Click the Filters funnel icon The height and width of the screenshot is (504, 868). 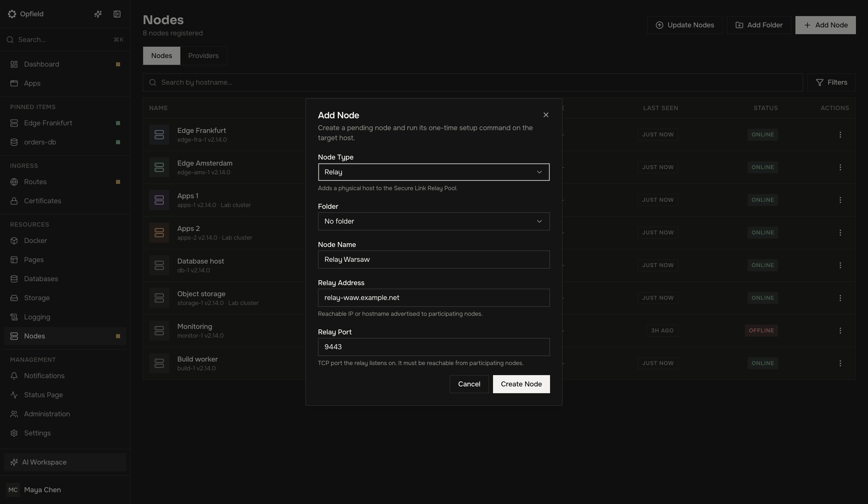(820, 83)
